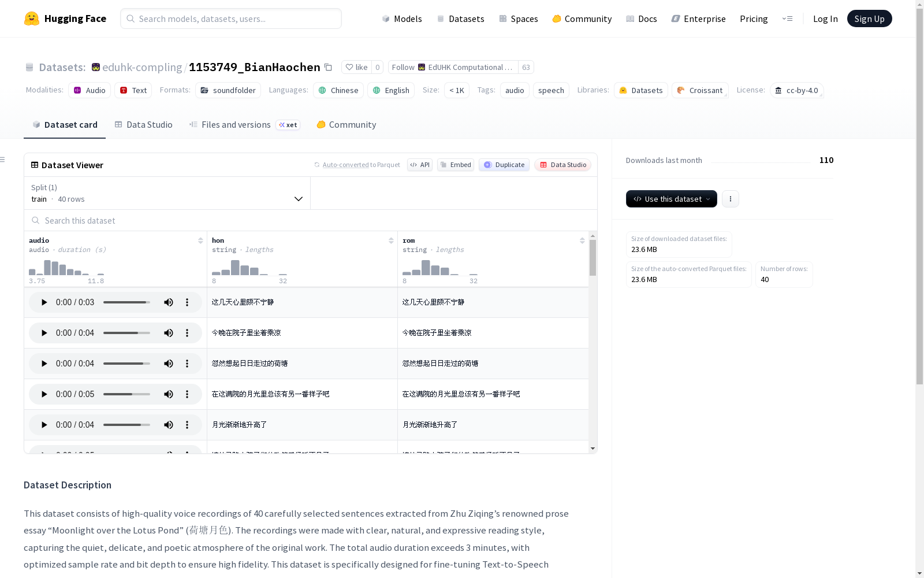Open the Pricing page

(x=754, y=18)
